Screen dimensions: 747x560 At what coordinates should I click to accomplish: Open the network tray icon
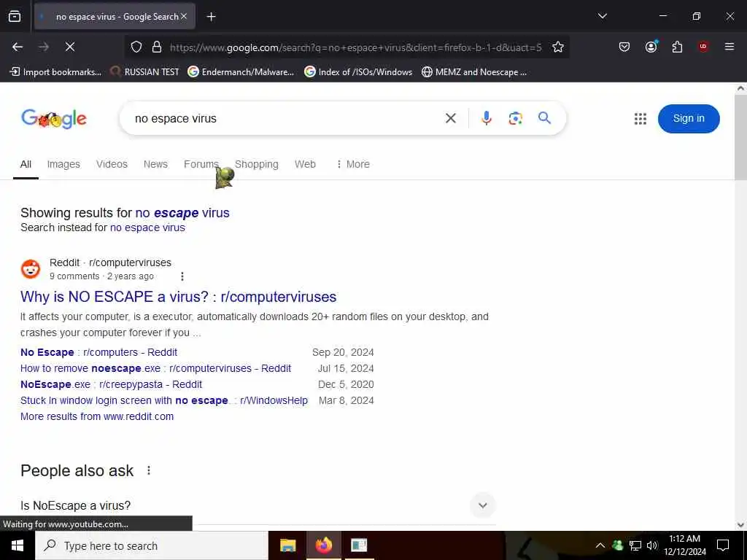(635, 545)
